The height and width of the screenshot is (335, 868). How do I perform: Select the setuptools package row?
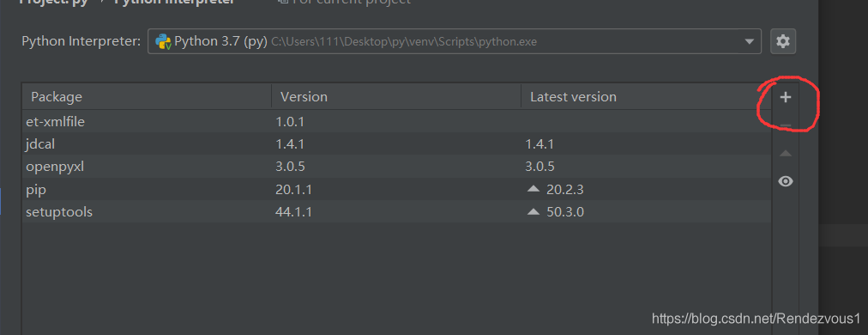click(396, 212)
